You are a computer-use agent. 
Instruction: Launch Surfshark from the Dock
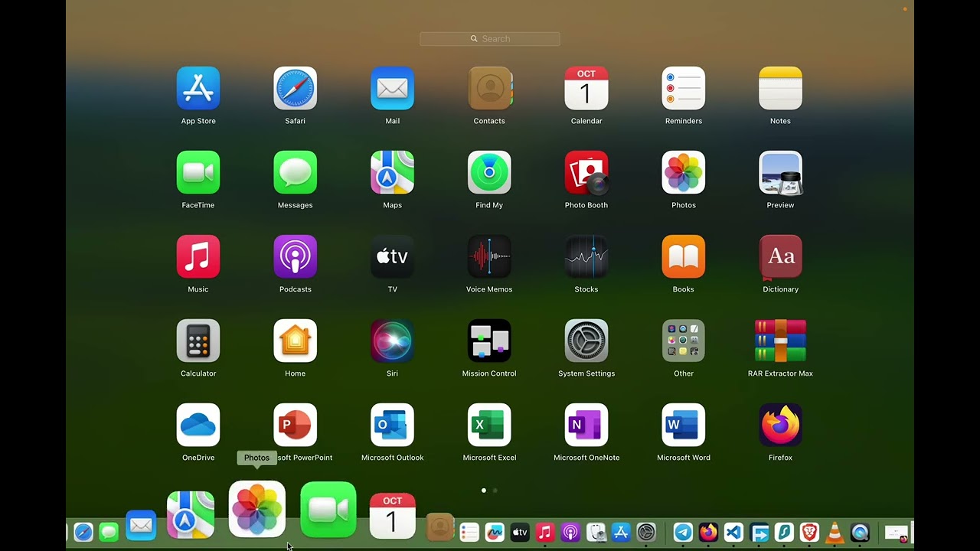point(784,532)
